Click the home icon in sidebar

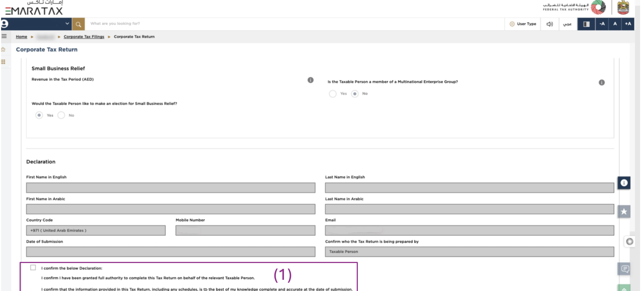pyautogui.click(x=3, y=50)
